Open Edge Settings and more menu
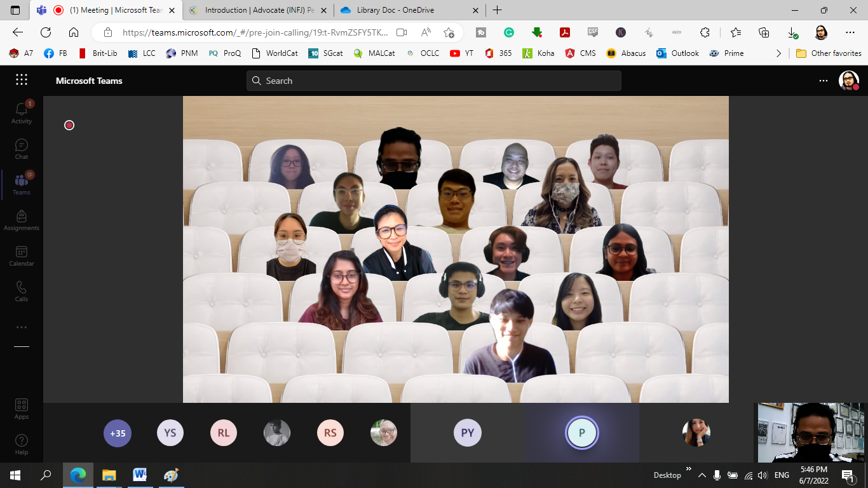The height and width of the screenshot is (488, 868). click(850, 32)
